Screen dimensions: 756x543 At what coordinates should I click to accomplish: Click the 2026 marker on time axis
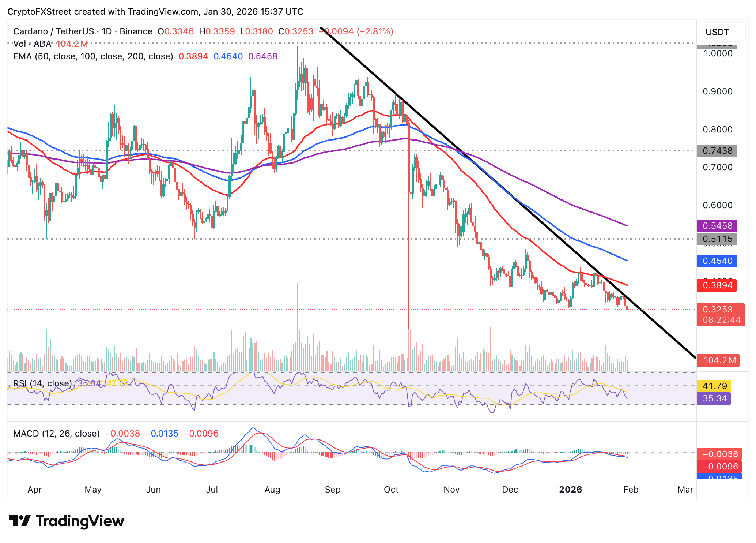coord(570,490)
